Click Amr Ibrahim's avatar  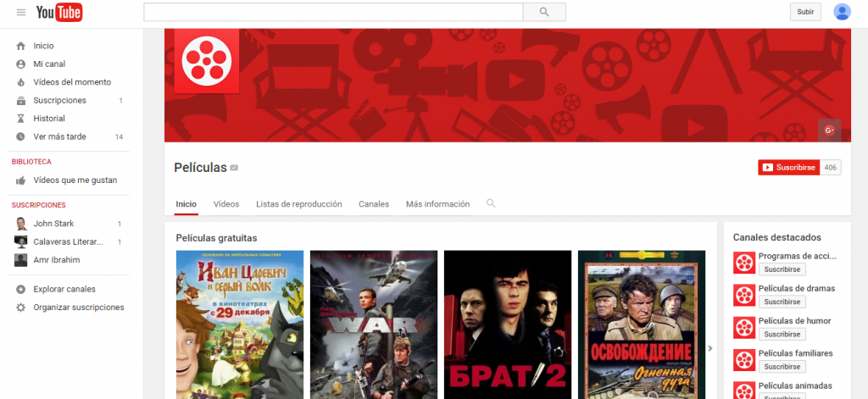click(21, 260)
